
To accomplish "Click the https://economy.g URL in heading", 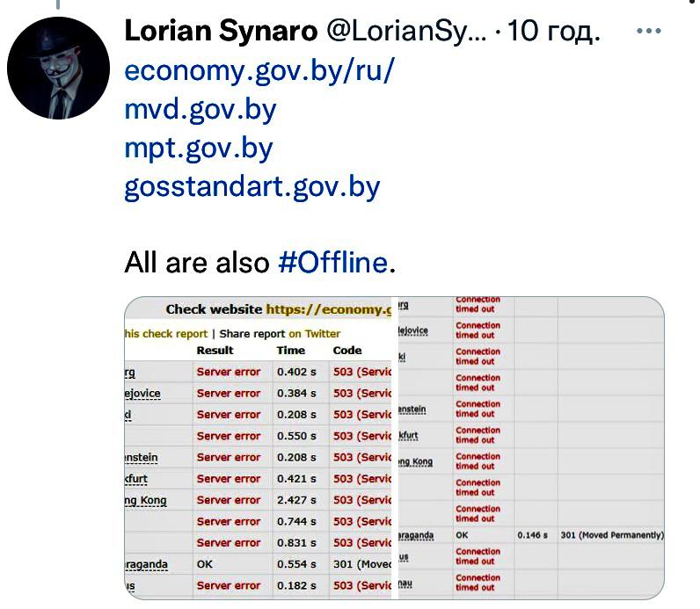I will (x=328, y=309).
